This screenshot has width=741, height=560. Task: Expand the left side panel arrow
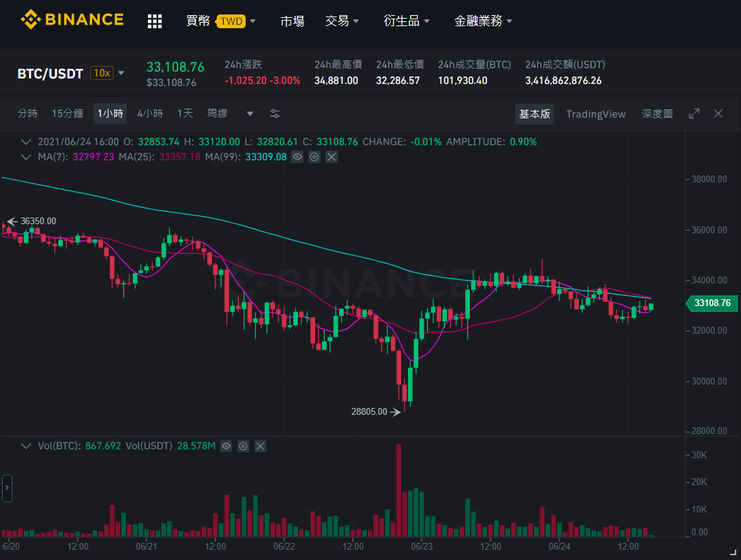pyautogui.click(x=7, y=488)
